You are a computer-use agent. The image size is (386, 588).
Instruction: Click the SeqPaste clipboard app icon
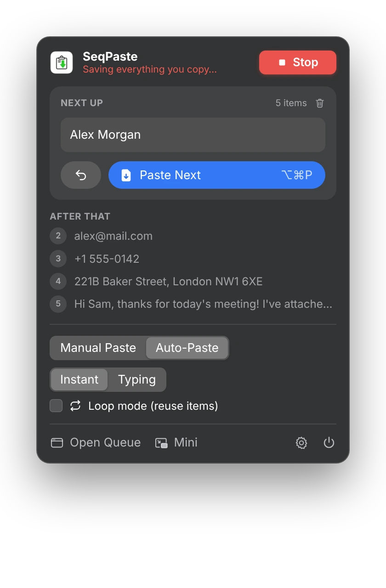[x=62, y=62]
